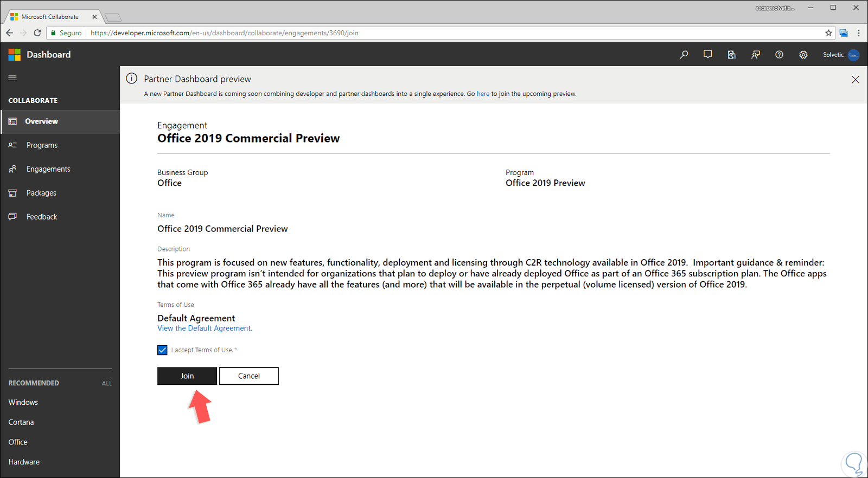
Task: Minimize the browser window
Action: (x=810, y=8)
